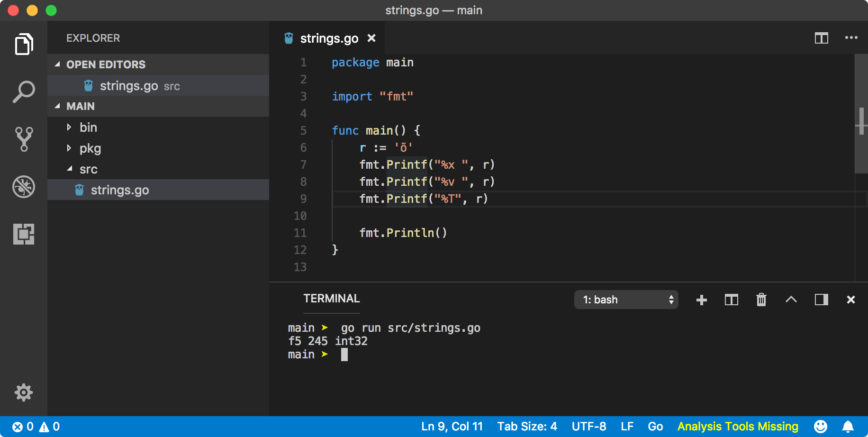The height and width of the screenshot is (437, 868).
Task: Open editor More Actions ellipsis menu
Action: (x=851, y=38)
